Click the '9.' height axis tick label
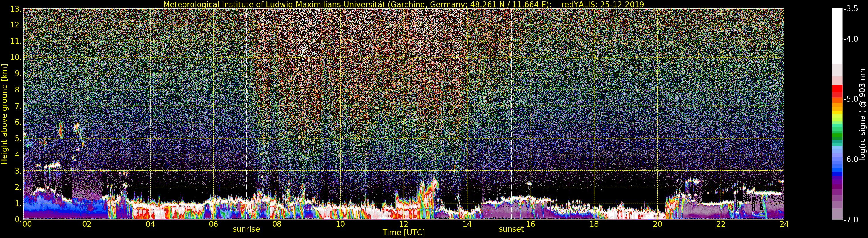Image resolution: width=868 pixels, height=238 pixels. [x=18, y=74]
